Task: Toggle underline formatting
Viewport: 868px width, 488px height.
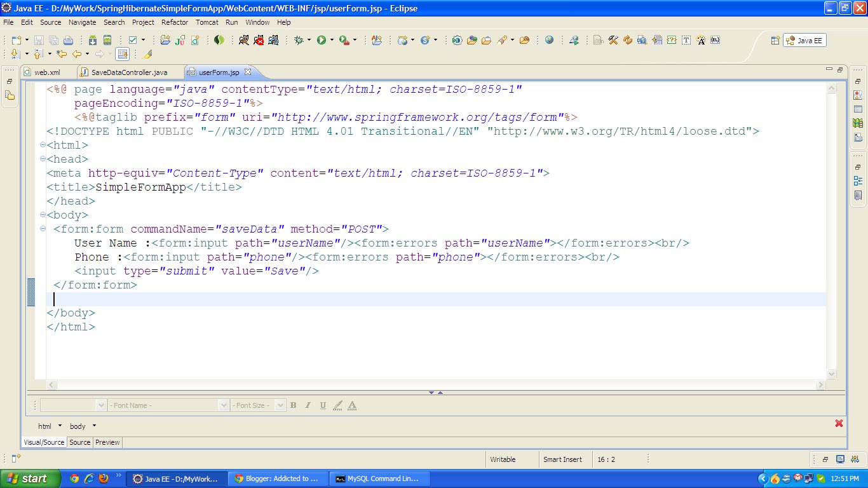Action: point(322,405)
